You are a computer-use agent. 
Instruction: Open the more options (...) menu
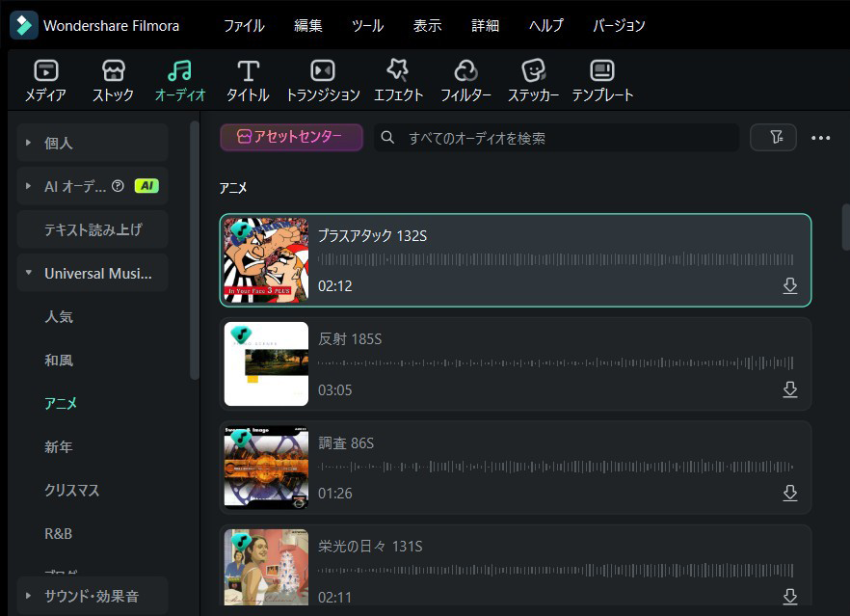(821, 137)
